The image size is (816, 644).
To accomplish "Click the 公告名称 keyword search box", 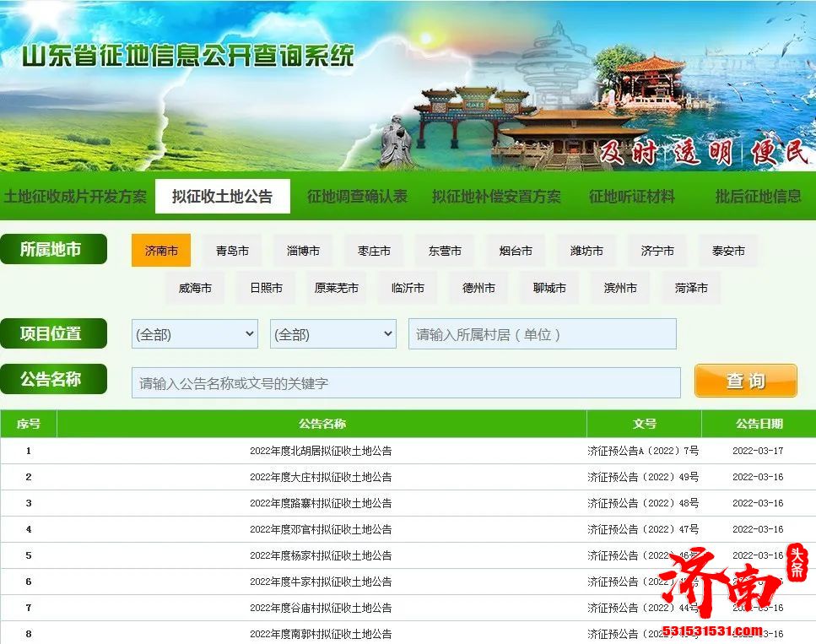I will point(406,382).
